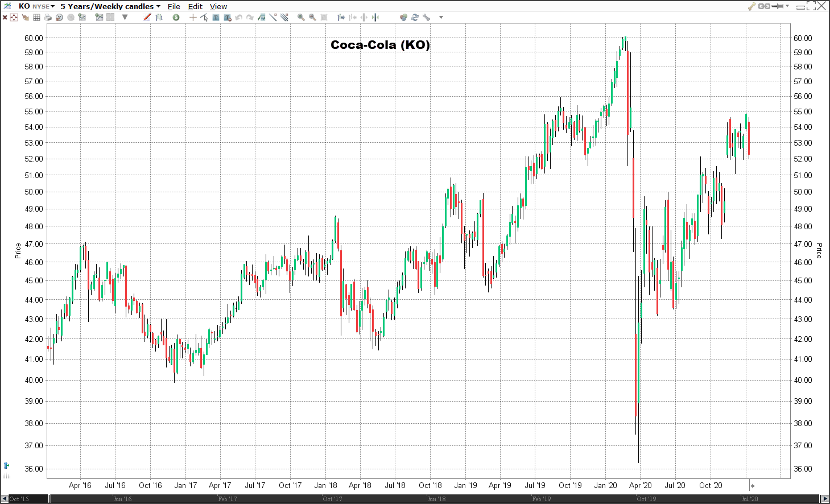
Task: Click the text annotation T icon
Action: (x=216, y=17)
